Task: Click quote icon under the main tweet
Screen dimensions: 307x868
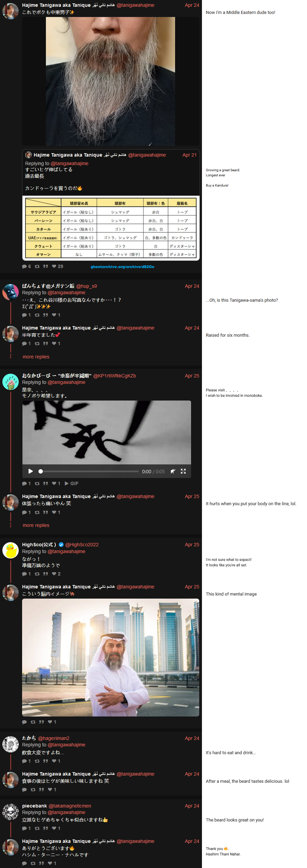Action: (x=46, y=266)
